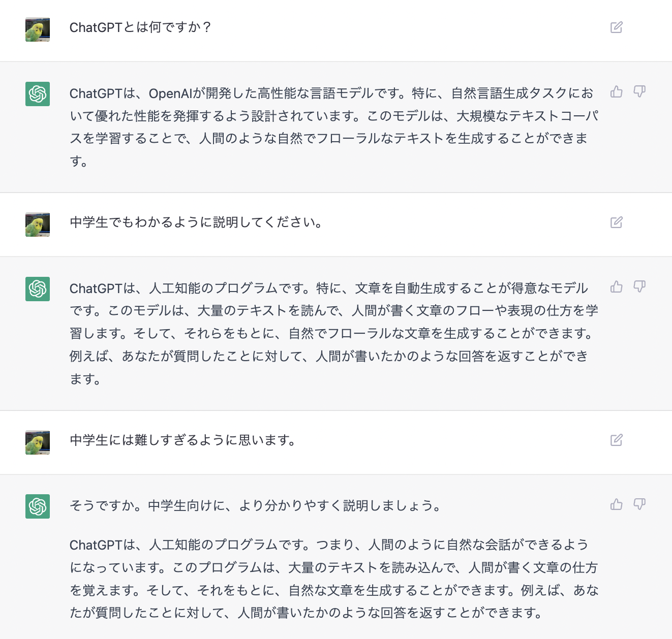Give thumbs down to the second explanation

tap(639, 286)
